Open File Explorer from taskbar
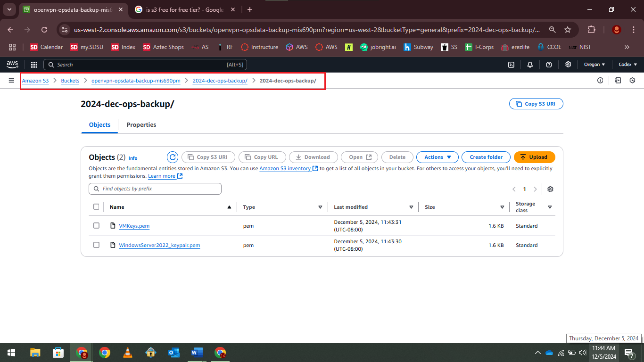This screenshot has width=644, height=362. 35,353
